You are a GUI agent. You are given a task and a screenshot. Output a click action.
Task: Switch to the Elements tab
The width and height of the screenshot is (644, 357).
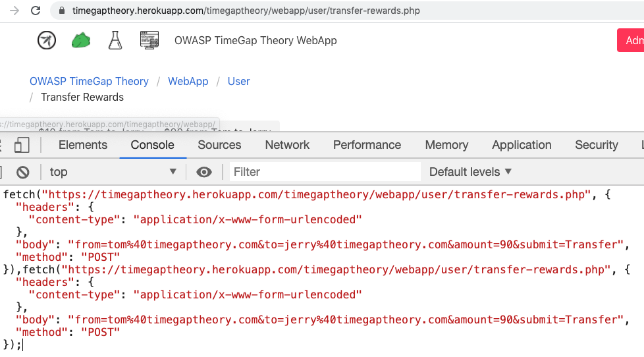coord(83,145)
